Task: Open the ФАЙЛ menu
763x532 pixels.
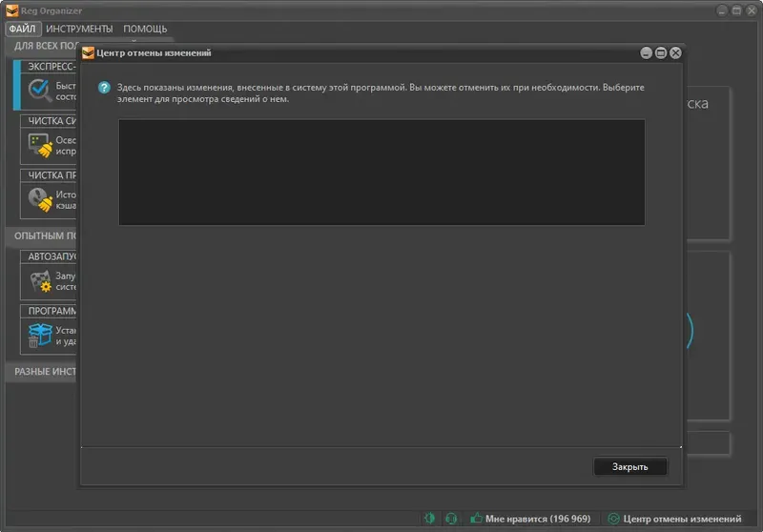Action: coord(23,29)
